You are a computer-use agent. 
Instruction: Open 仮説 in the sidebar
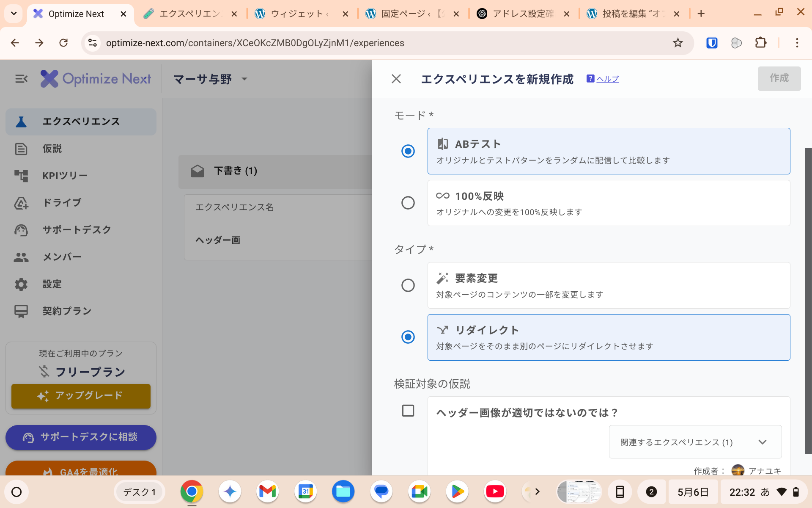81,149
